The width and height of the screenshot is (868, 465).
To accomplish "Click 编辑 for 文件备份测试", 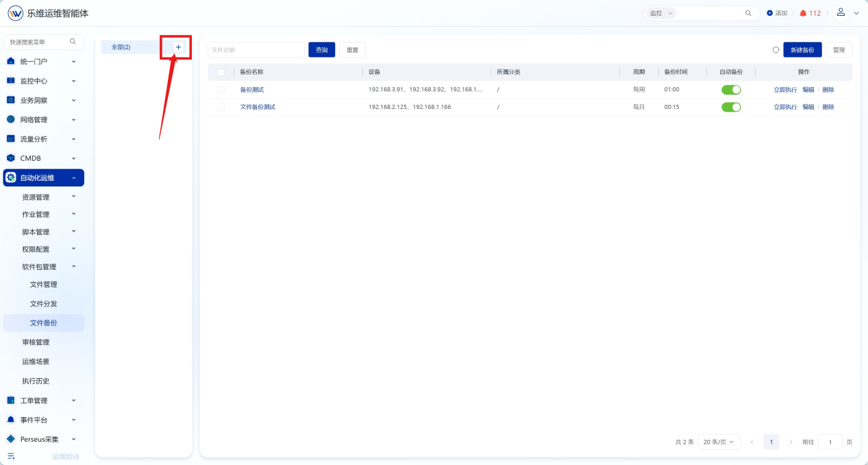I will coord(808,107).
